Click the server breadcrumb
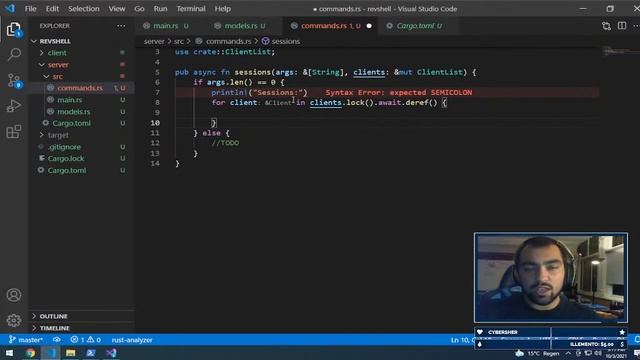640x360 pixels. [154, 41]
